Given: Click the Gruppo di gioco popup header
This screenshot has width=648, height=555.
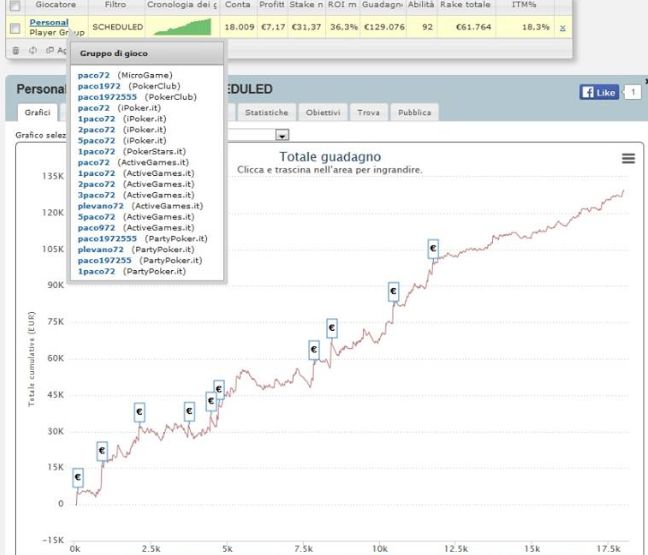Looking at the screenshot, I should [x=147, y=53].
